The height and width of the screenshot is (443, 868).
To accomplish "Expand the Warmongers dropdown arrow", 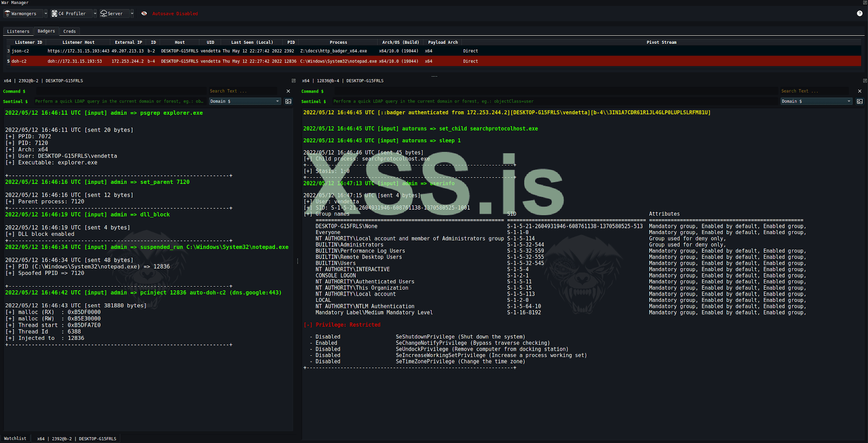I will (46, 14).
